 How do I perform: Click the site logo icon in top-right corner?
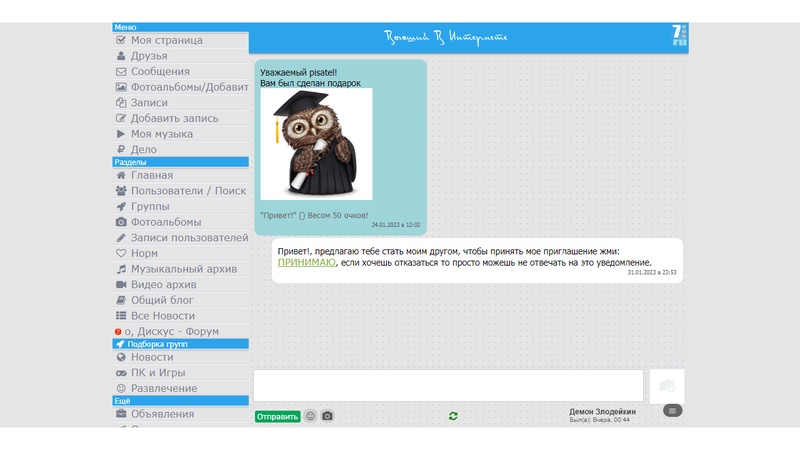680,36
